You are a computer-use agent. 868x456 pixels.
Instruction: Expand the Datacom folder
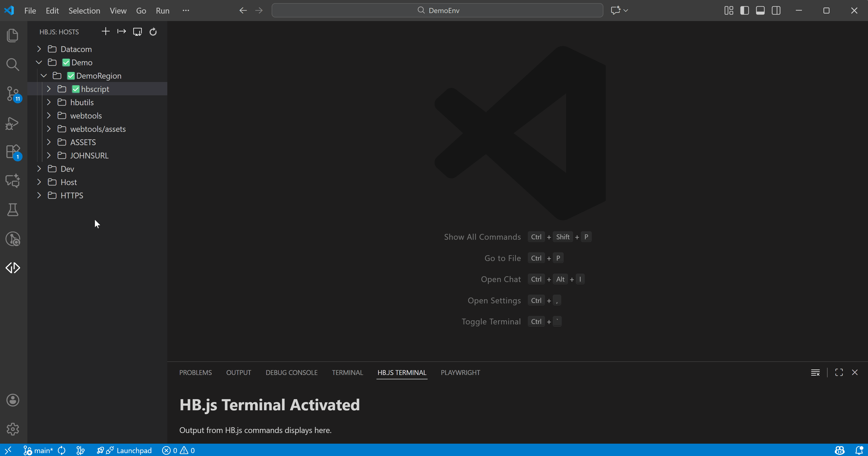point(38,49)
